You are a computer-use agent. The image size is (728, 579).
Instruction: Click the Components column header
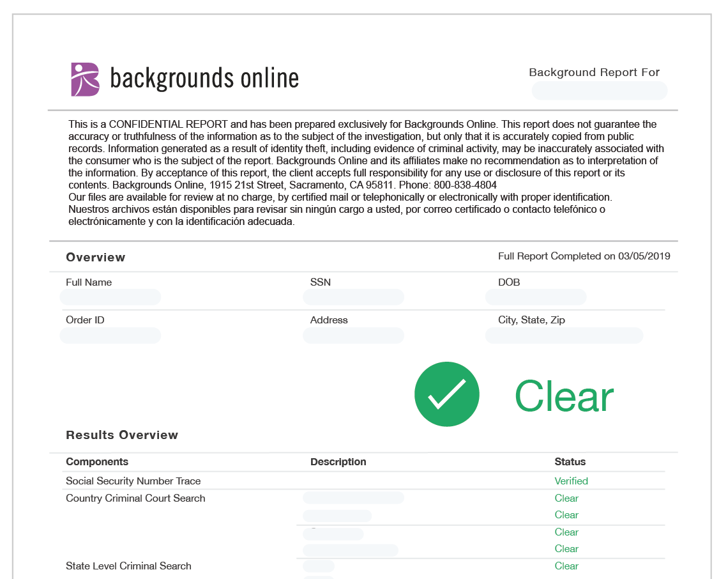click(97, 461)
